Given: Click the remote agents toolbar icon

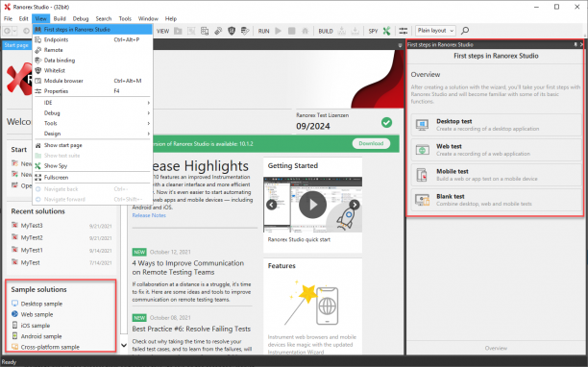Looking at the screenshot, I should tap(218, 31).
